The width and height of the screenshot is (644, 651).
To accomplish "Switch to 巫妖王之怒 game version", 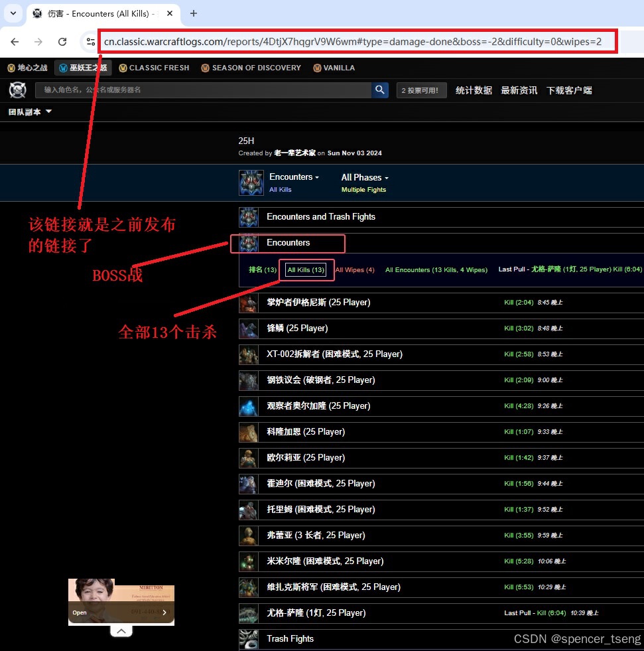I will tap(83, 68).
